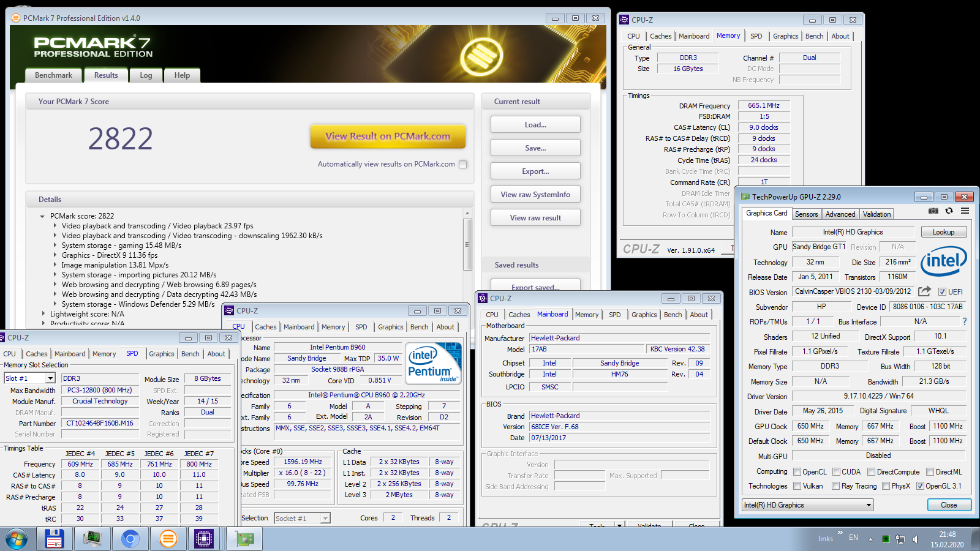
Task: Click the GPU-Z Name field Intel(R) HD Graphics
Action: pyautogui.click(x=853, y=232)
